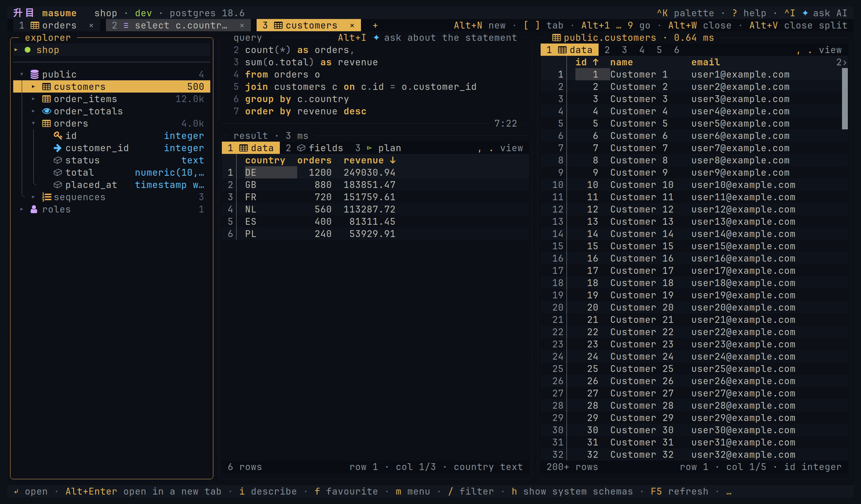This screenshot has width=861, height=504.
Task: Click the customers grid vertical scrollbar thumb
Action: point(845,99)
